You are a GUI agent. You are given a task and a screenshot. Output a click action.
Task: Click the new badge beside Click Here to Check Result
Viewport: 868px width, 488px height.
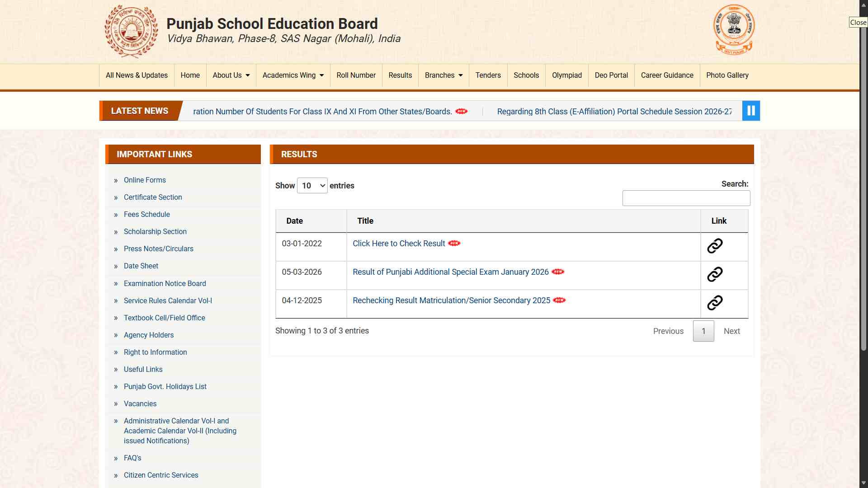(454, 243)
